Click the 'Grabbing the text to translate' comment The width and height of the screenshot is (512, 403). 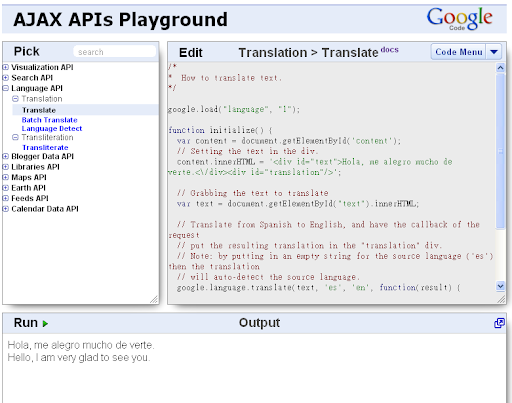[x=253, y=193]
